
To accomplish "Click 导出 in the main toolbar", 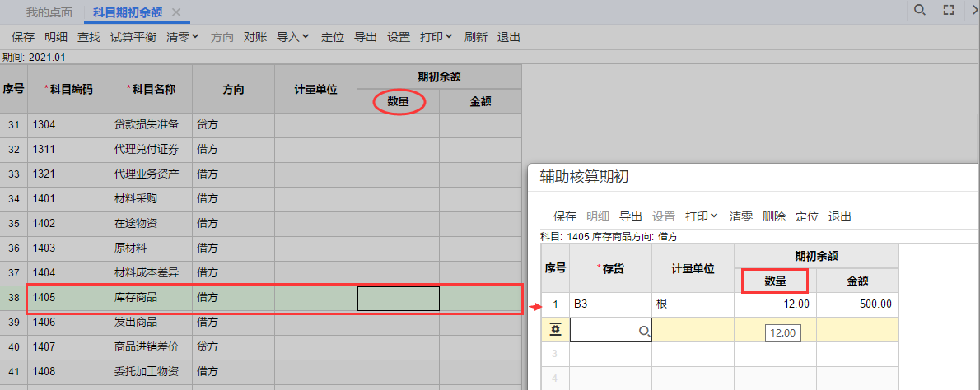I will (366, 37).
